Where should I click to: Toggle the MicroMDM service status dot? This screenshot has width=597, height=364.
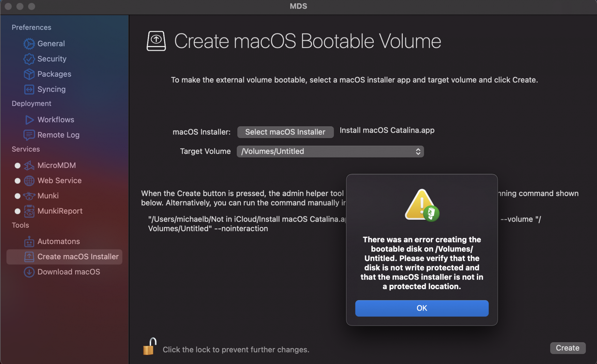[x=18, y=165]
